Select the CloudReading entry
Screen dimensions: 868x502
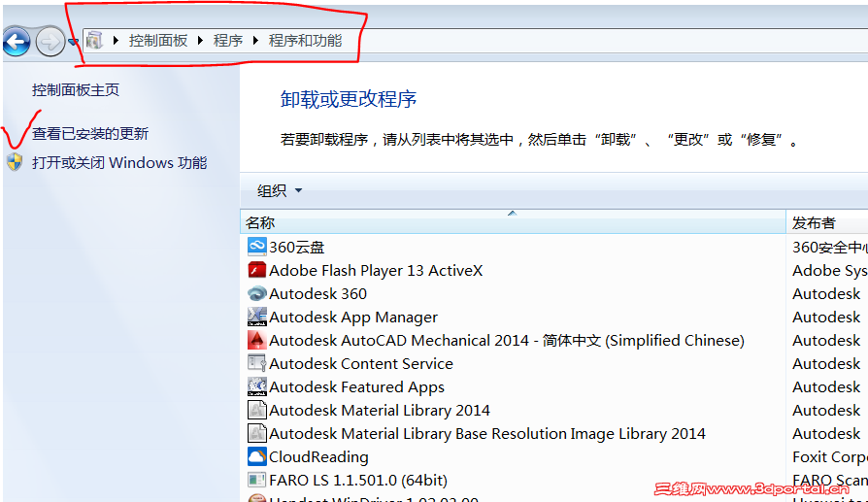[x=318, y=456]
